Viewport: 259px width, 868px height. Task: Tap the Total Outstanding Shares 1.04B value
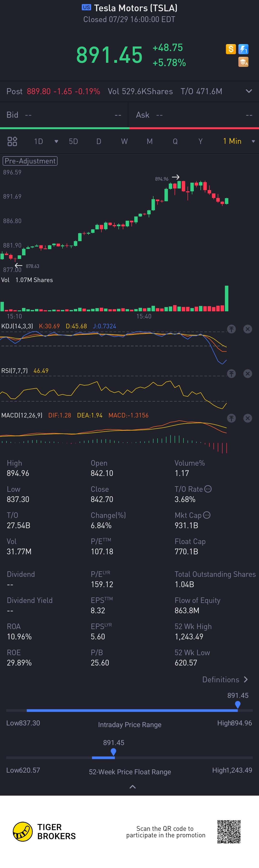pos(184,584)
